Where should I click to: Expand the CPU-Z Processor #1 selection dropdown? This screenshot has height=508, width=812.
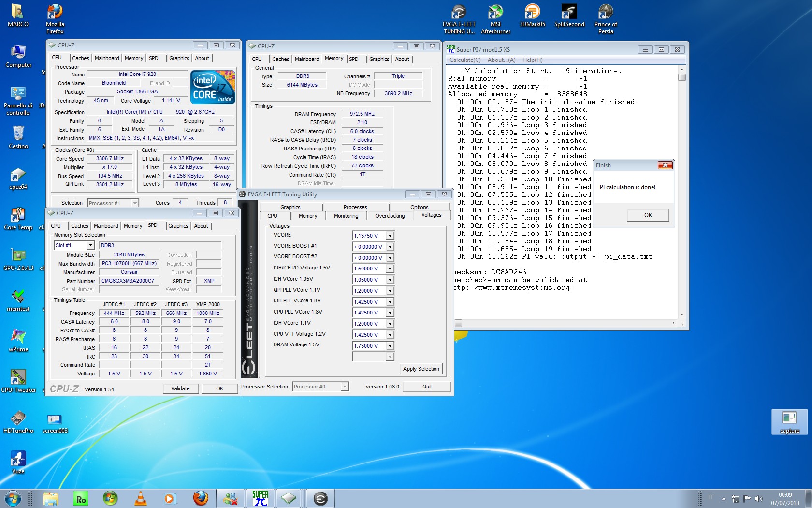[x=135, y=203]
